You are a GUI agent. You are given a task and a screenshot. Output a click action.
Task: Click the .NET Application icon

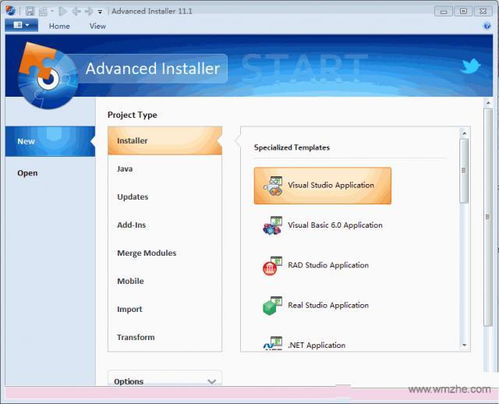[273, 343]
